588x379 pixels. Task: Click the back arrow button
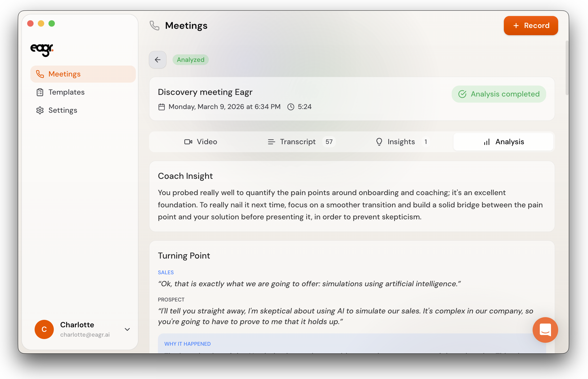(158, 60)
